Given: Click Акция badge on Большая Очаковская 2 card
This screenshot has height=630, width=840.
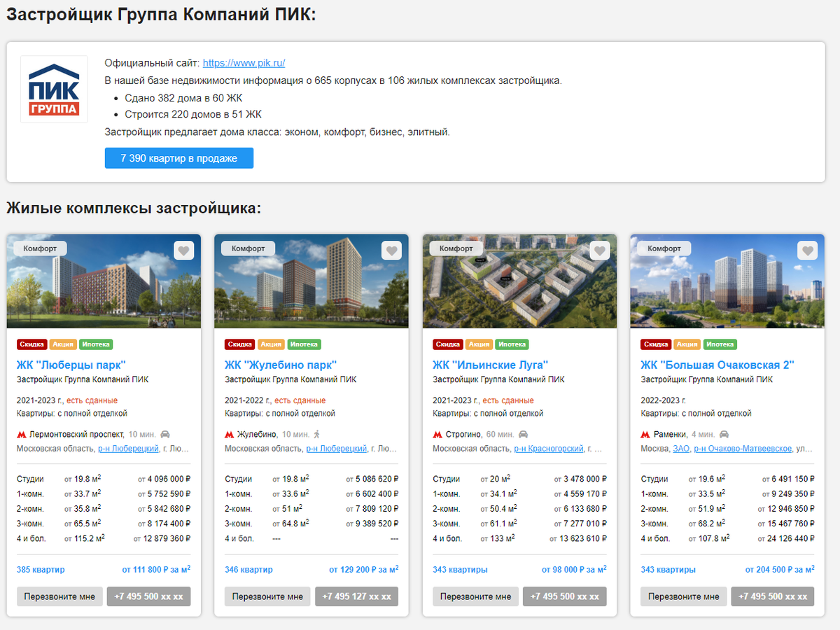Looking at the screenshot, I should pos(687,344).
